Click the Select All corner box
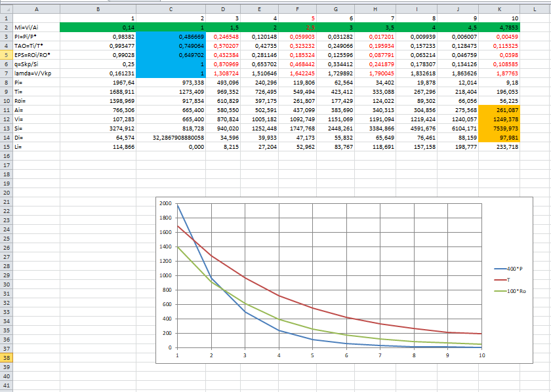Image resolution: width=551 pixels, height=392 pixels. coord(7,8)
